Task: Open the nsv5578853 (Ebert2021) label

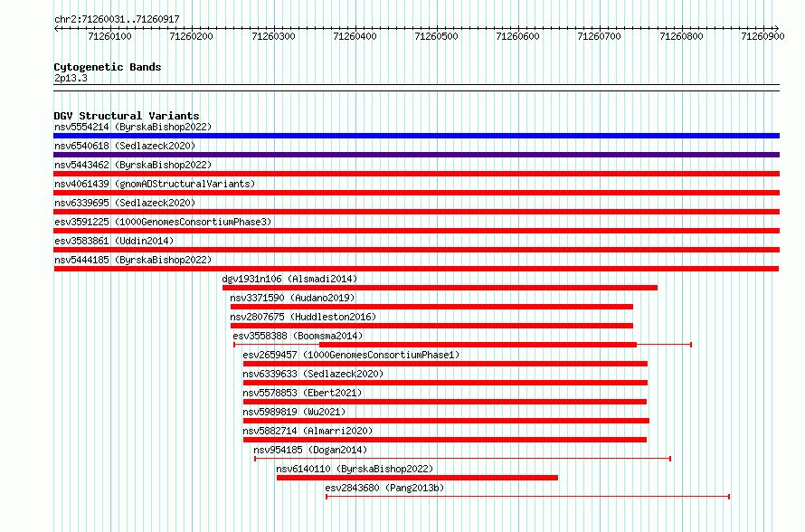Action: 302,393
